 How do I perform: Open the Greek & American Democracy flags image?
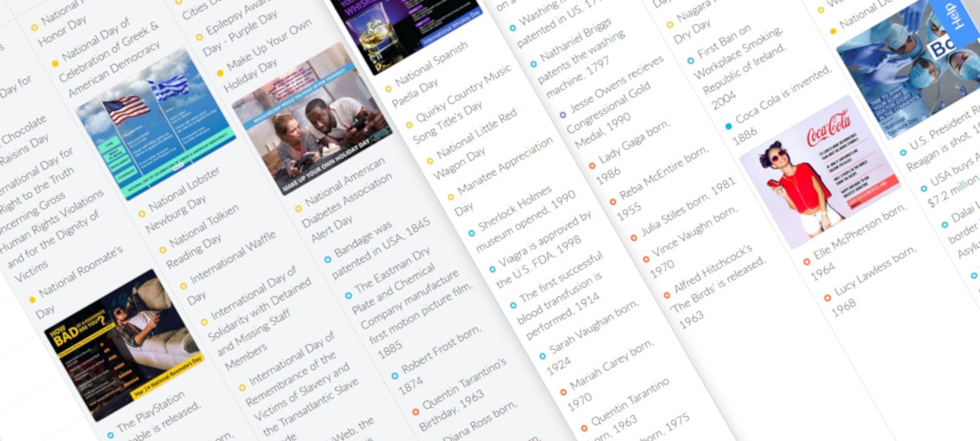(156, 125)
